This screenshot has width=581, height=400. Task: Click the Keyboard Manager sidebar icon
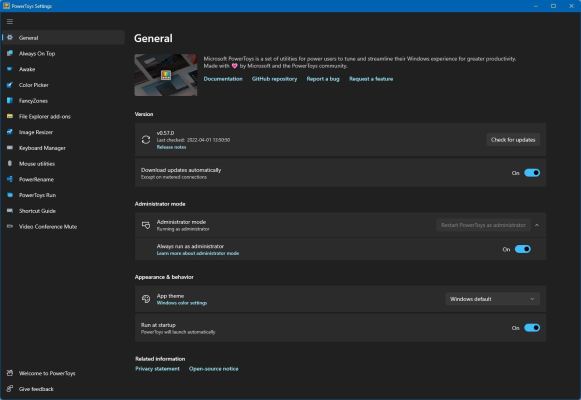[x=10, y=148]
